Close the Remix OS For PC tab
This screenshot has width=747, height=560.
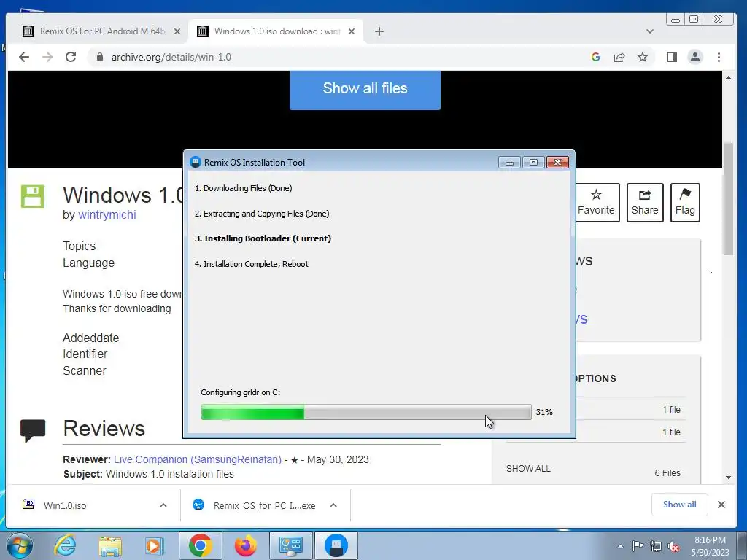click(x=177, y=31)
